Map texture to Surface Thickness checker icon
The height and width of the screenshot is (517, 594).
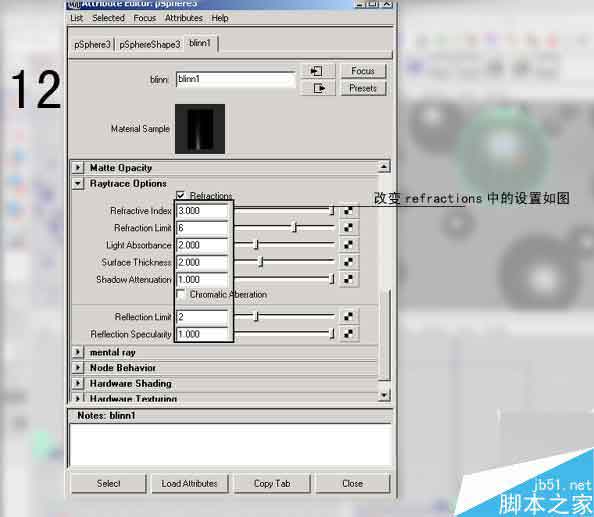(x=348, y=262)
